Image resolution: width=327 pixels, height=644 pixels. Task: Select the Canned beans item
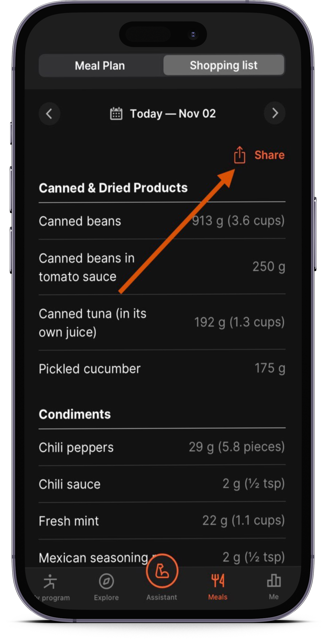162,221
